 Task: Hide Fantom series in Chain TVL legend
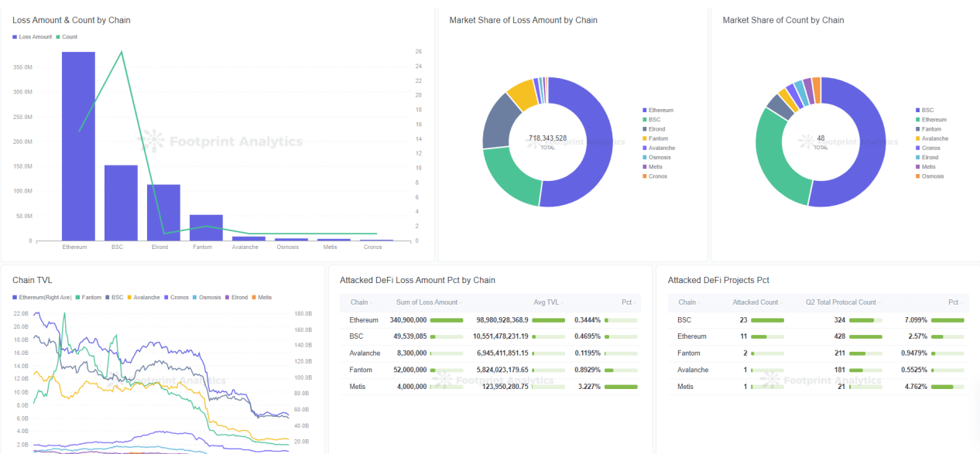pyautogui.click(x=91, y=297)
